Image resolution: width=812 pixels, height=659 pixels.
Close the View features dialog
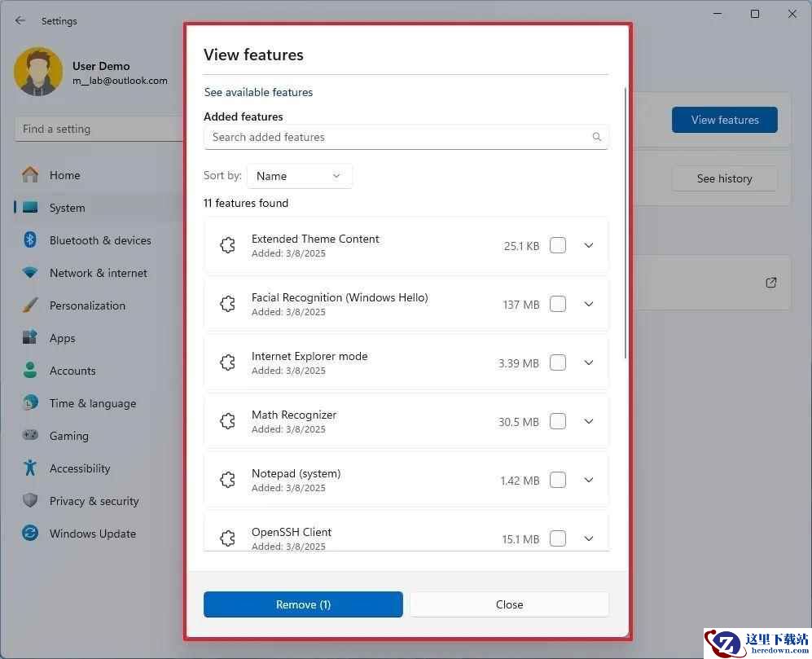[x=510, y=604]
